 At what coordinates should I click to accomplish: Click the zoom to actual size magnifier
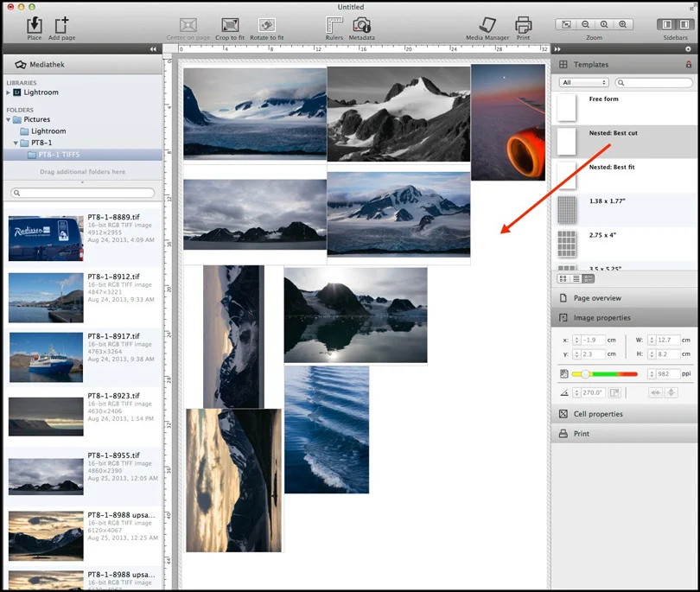(x=604, y=24)
